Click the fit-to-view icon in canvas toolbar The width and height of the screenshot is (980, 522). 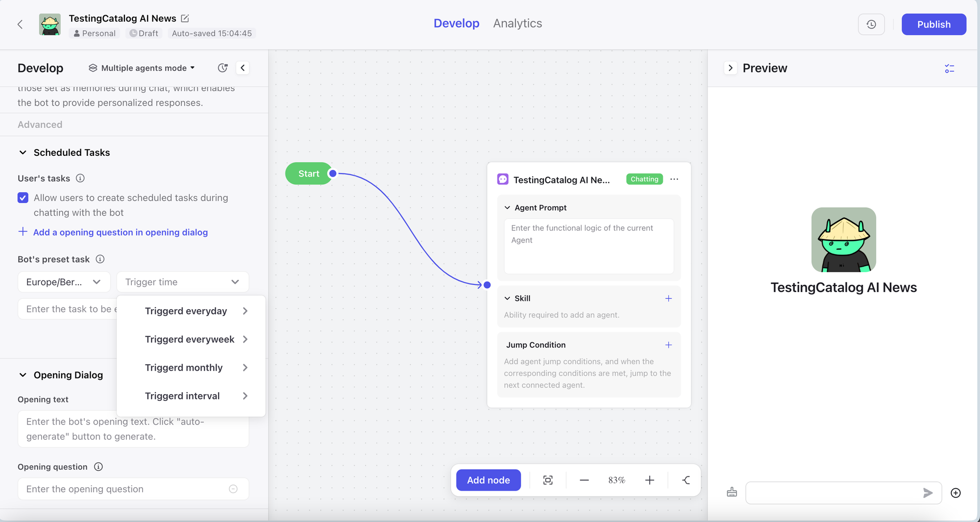pos(548,480)
